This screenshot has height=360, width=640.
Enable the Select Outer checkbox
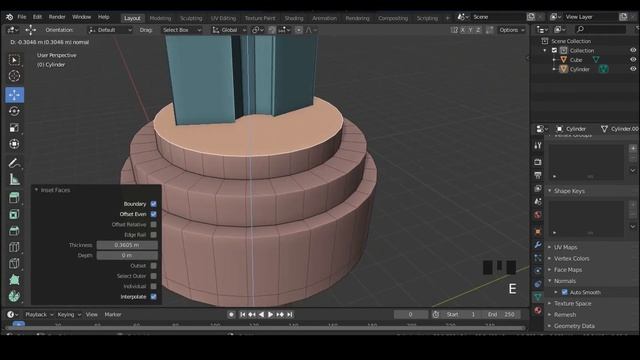[153, 276]
